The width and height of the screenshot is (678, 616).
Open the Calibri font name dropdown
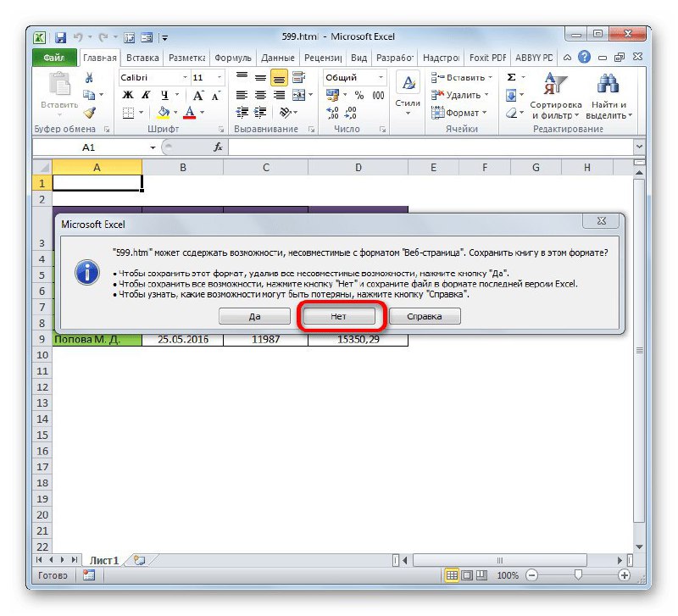[185, 77]
